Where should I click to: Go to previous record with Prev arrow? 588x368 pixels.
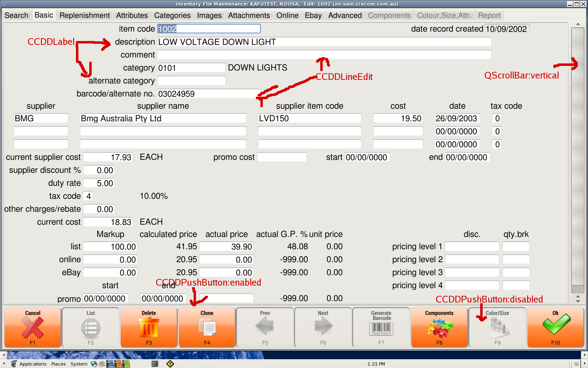[x=265, y=327]
